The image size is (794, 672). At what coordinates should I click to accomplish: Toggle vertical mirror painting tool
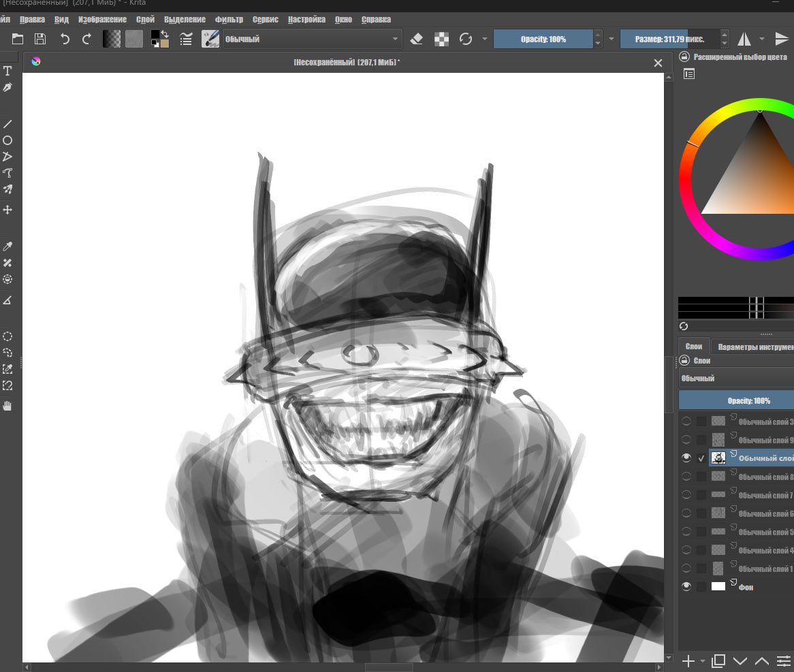tap(782, 39)
